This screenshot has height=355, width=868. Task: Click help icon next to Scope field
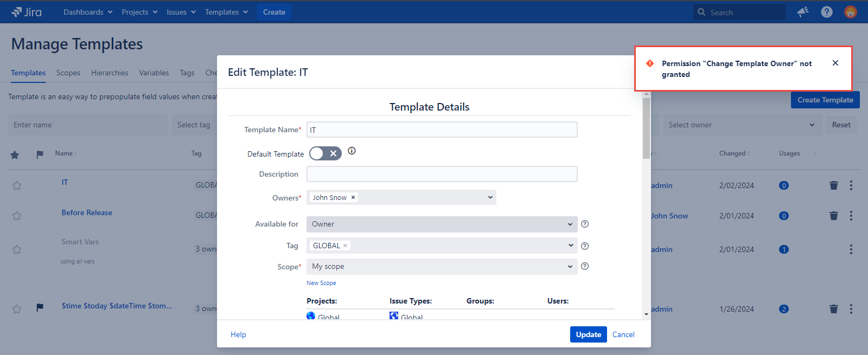(x=585, y=266)
